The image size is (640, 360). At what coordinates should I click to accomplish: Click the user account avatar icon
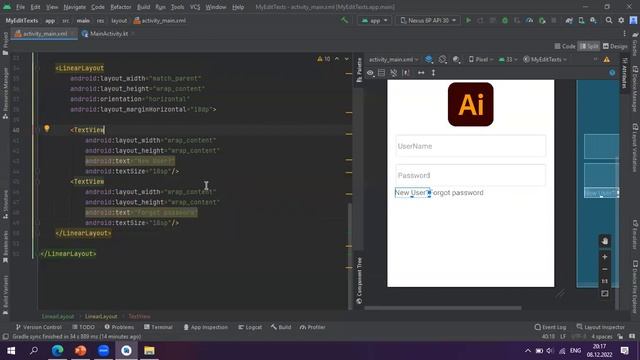[x=633, y=20]
